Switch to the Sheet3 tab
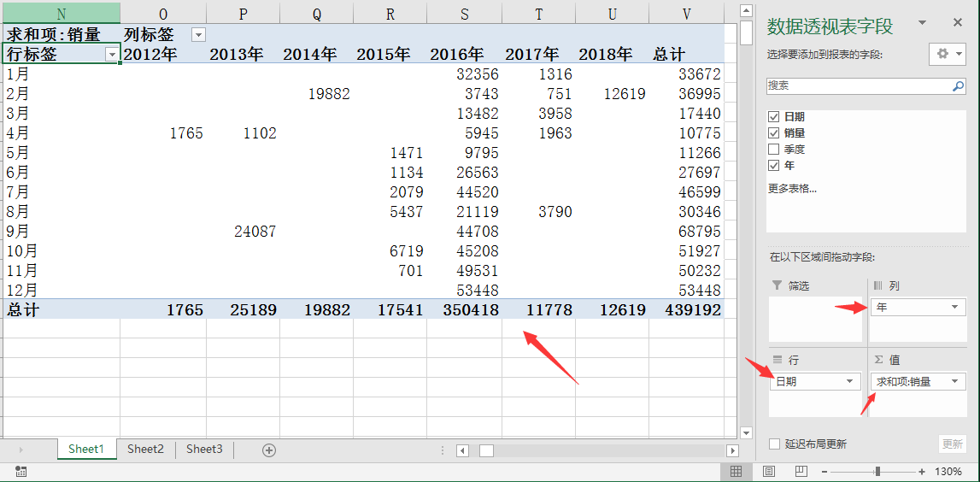Viewport: 980px width, 482px height. click(x=204, y=449)
